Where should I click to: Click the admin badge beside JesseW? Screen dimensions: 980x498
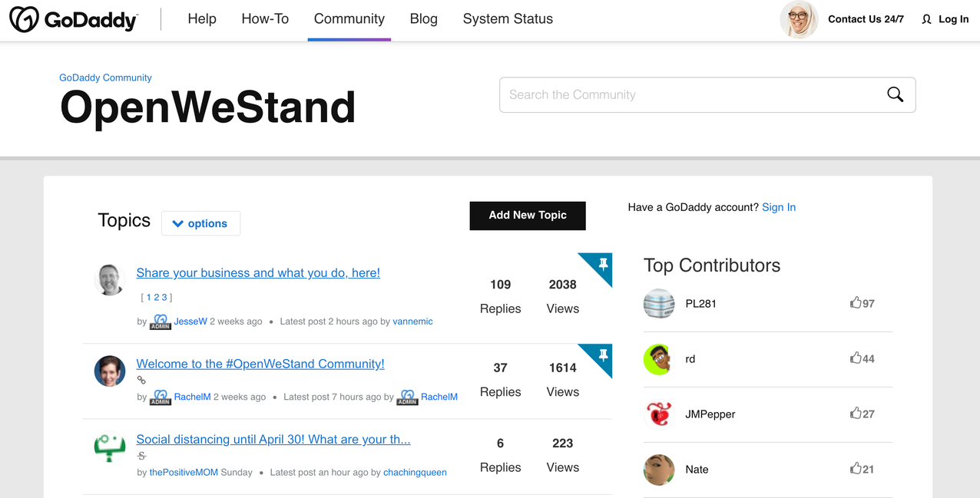click(161, 322)
